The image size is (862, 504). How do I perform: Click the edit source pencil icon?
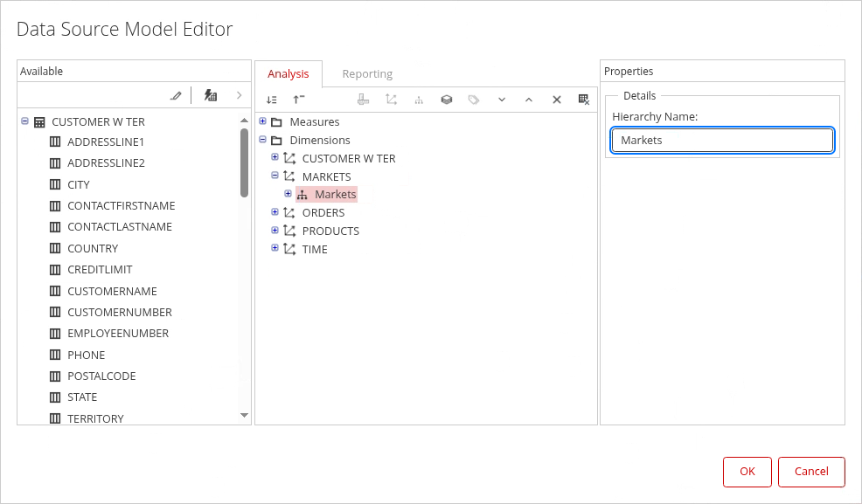point(176,95)
